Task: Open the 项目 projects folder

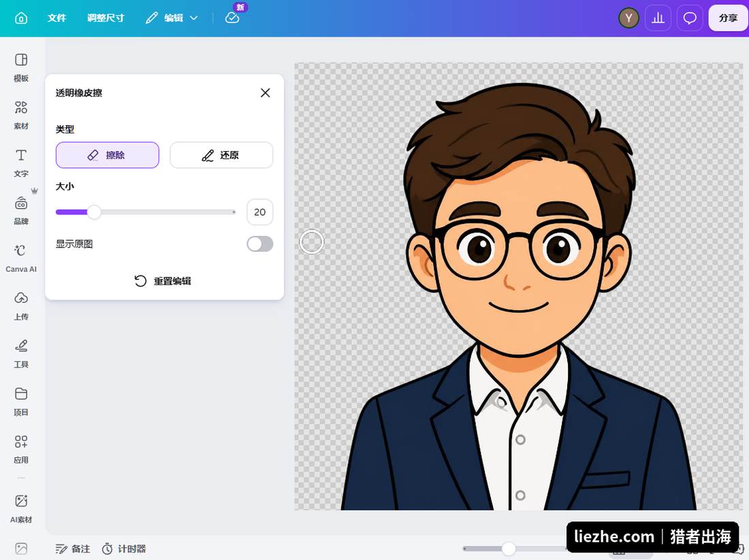Action: click(x=21, y=401)
